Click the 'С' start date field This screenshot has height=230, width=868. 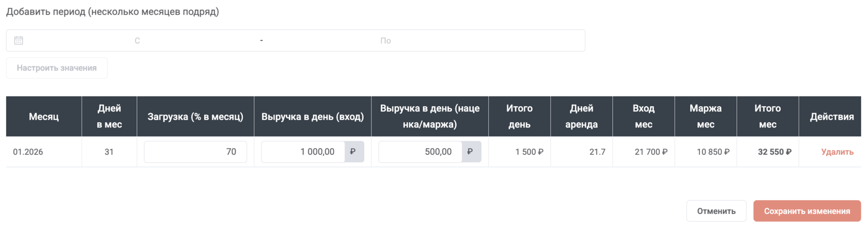[137, 41]
